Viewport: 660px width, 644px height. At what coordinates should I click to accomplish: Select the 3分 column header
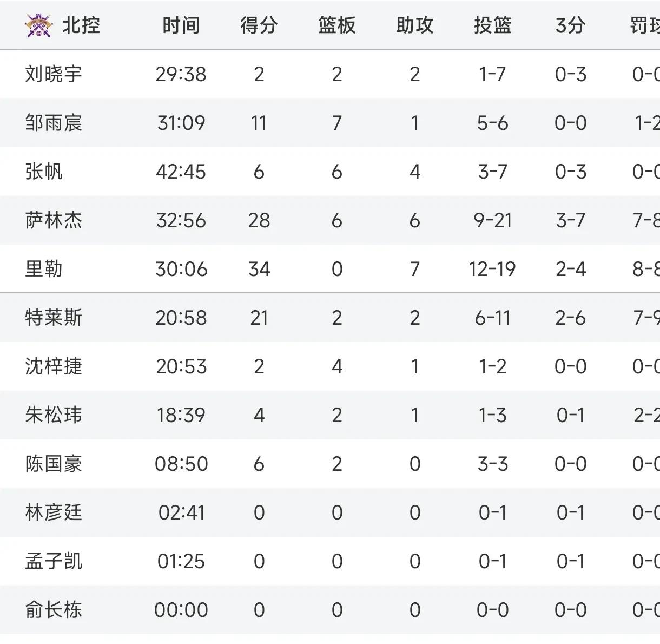point(570,25)
